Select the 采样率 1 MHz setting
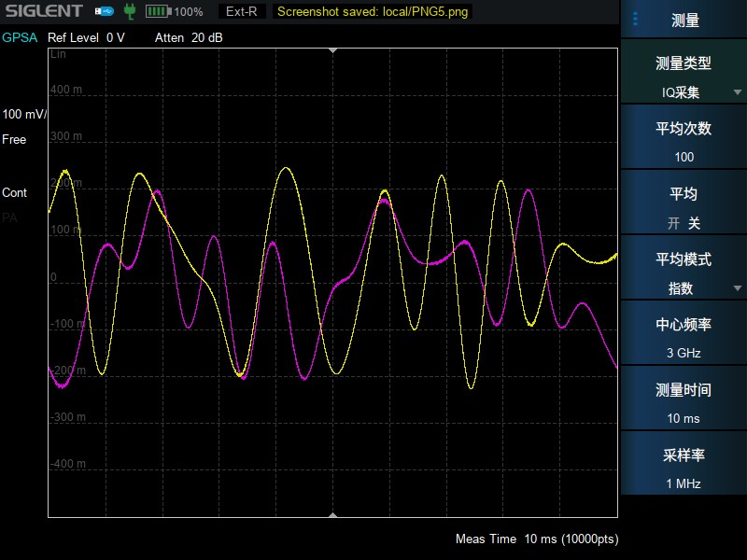This screenshot has height=560, width=747. coord(684,469)
